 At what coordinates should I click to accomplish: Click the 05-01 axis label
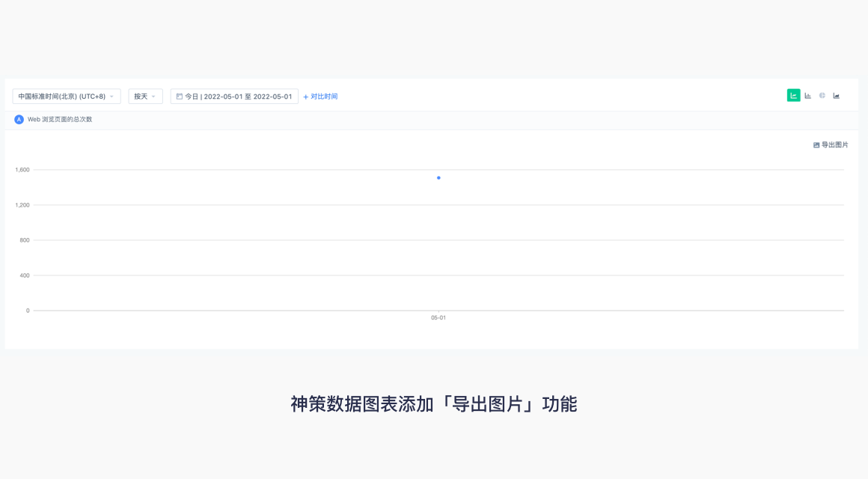point(438,318)
